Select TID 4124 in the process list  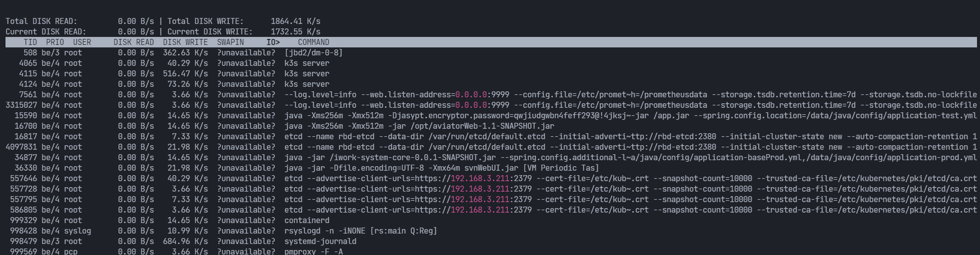coord(28,84)
